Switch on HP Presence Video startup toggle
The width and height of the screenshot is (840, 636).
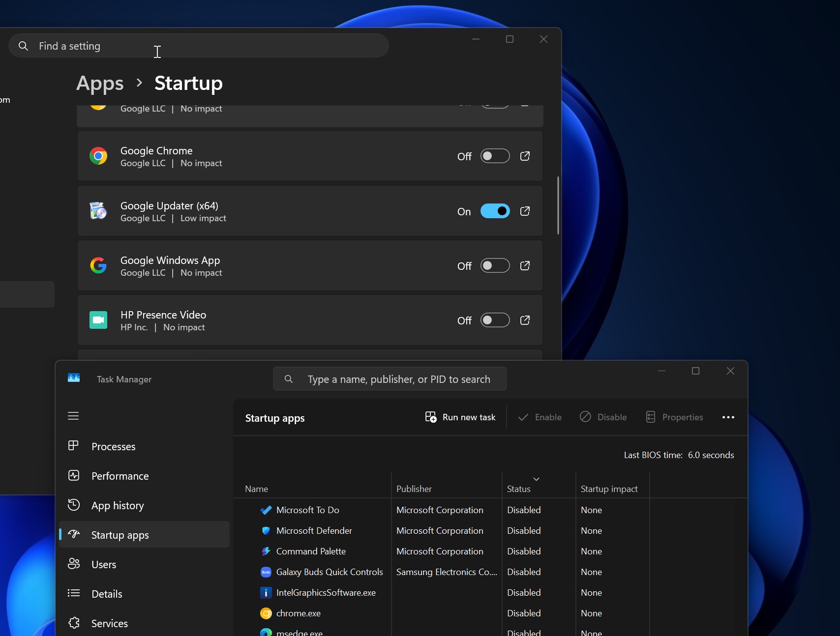pos(495,320)
